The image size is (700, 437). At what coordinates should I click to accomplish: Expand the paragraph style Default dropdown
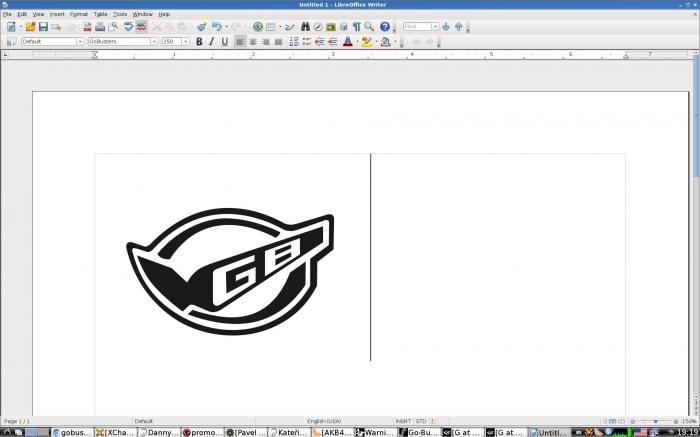click(80, 42)
